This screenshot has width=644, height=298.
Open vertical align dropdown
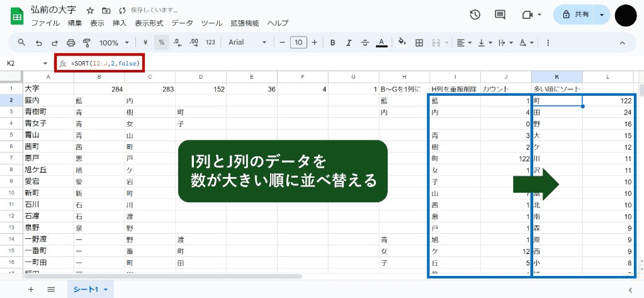tap(485, 42)
